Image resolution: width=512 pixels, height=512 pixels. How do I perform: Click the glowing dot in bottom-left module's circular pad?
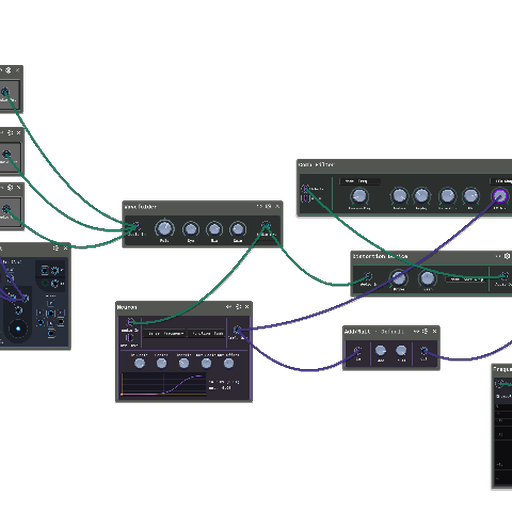(18, 329)
